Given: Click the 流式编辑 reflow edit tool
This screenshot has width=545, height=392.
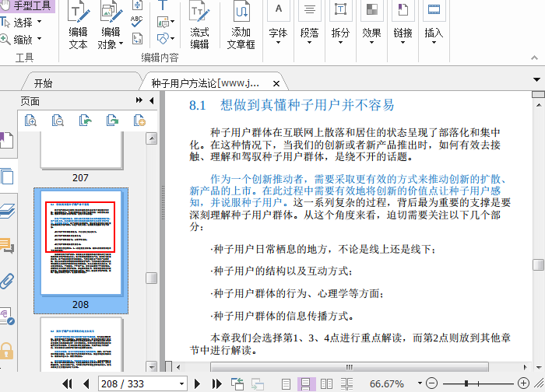Looking at the screenshot, I should (x=199, y=26).
